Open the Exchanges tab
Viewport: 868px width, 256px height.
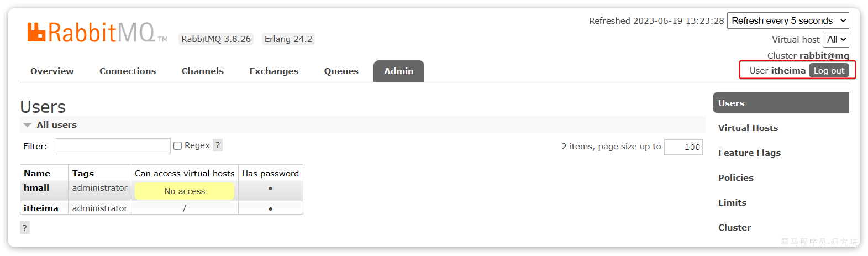point(273,71)
